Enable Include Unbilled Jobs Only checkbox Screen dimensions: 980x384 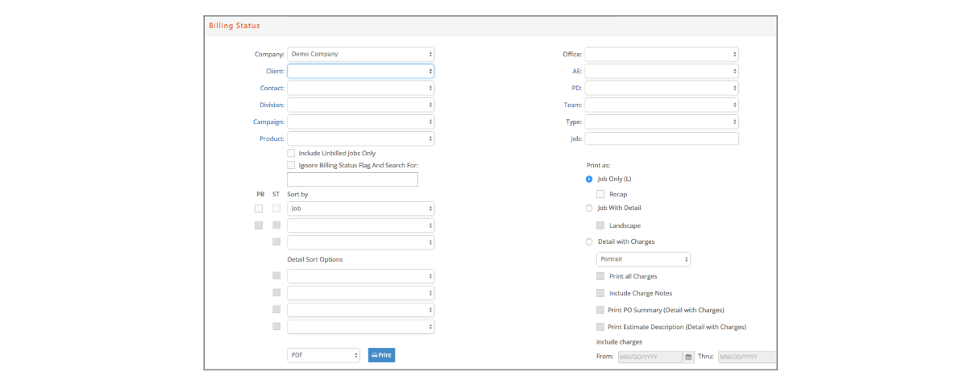tap(291, 153)
